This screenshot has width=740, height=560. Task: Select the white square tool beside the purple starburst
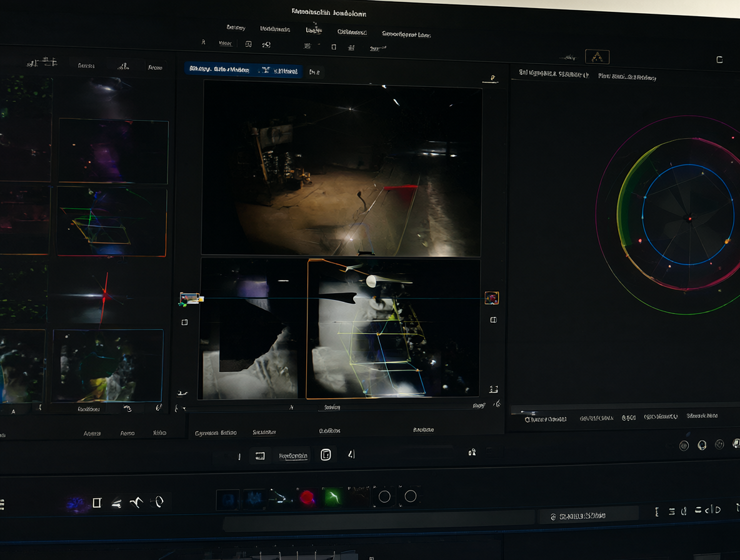coord(97,503)
